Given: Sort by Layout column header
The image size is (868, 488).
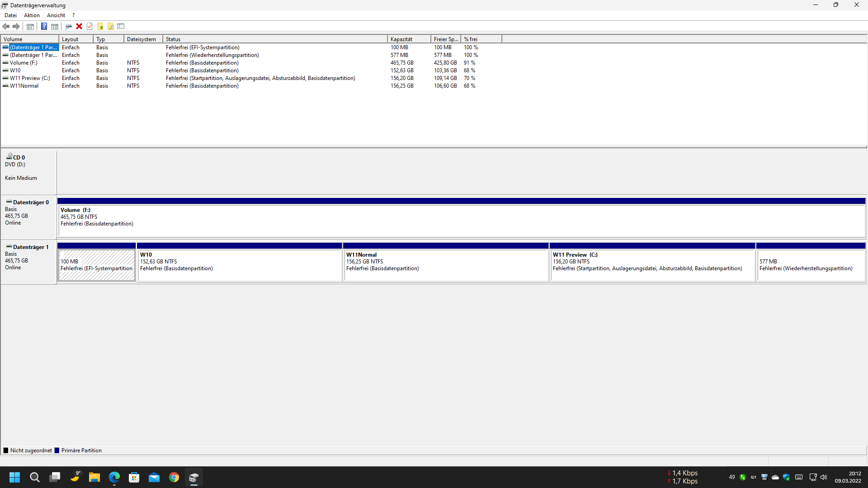Looking at the screenshot, I should (76, 39).
